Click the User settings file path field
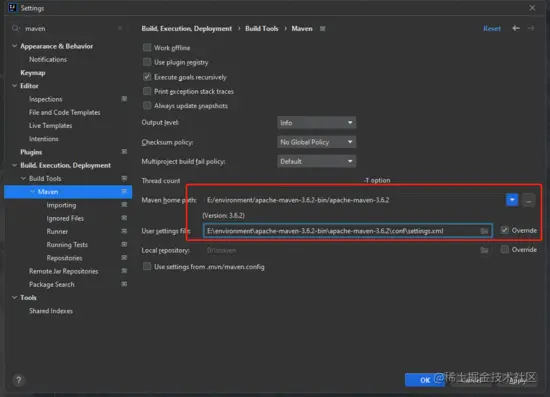Screen dimensions: 550x397 coord(348,231)
